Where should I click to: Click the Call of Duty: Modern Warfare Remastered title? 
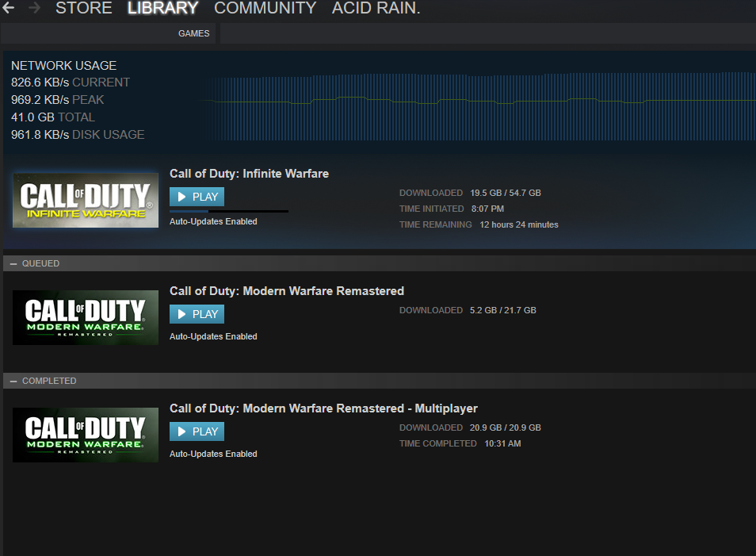[287, 291]
